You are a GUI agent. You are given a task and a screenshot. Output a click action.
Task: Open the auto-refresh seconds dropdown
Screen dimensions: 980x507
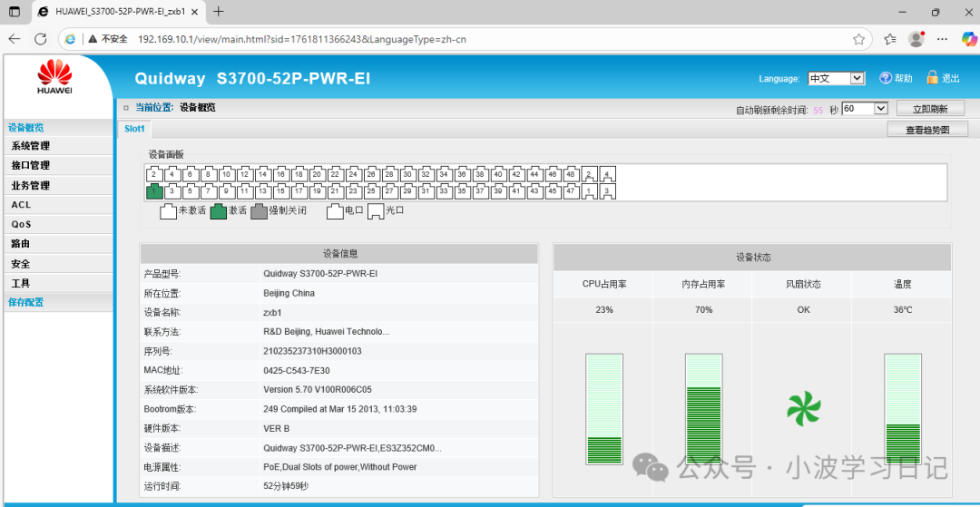click(864, 109)
